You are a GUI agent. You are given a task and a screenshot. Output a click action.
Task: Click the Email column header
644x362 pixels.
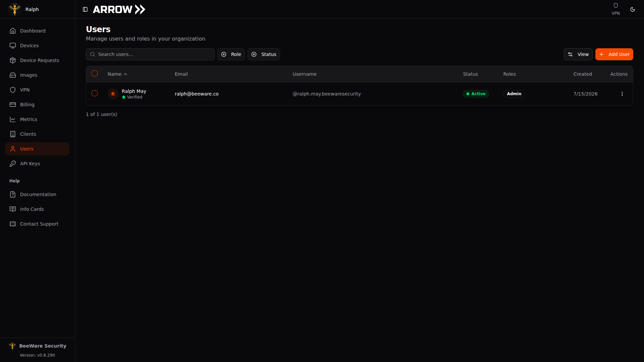click(181, 74)
